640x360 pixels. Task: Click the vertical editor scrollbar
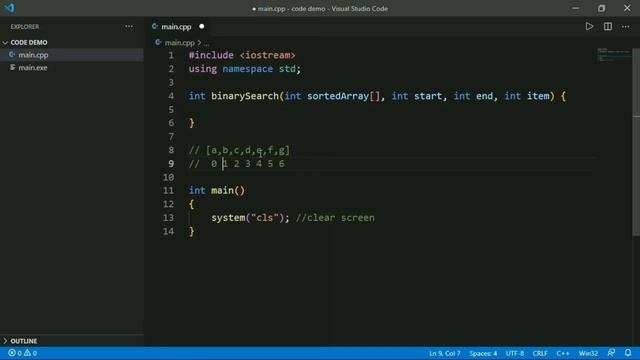click(x=636, y=142)
